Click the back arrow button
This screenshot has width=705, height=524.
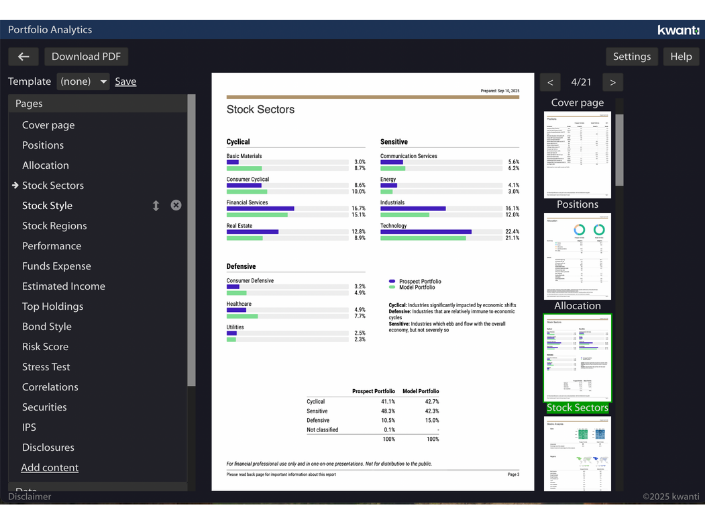pyautogui.click(x=24, y=57)
